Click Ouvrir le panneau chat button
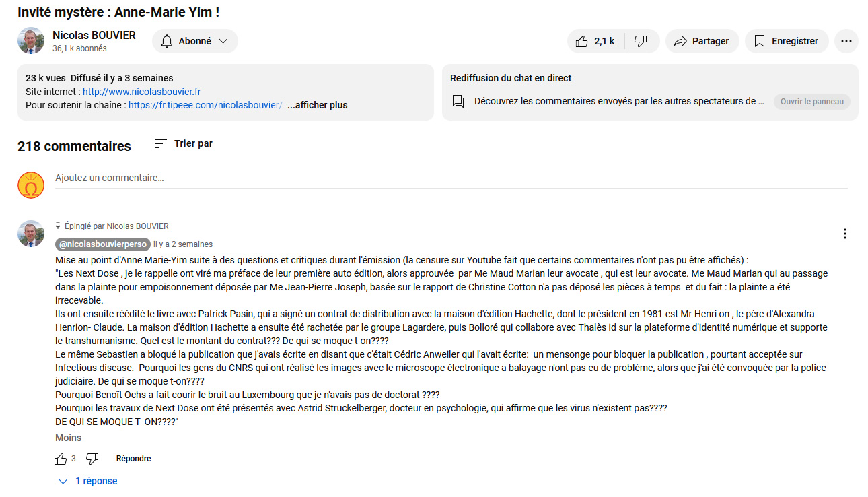This screenshot has height=497, width=868. click(x=811, y=102)
